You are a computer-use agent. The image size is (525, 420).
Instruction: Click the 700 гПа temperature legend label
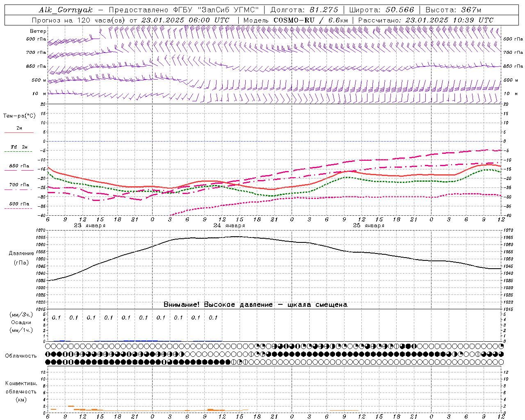tap(19, 185)
